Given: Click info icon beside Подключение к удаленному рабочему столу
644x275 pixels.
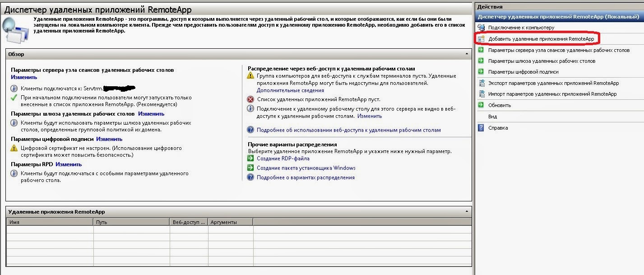Looking at the screenshot, I should point(250,109).
